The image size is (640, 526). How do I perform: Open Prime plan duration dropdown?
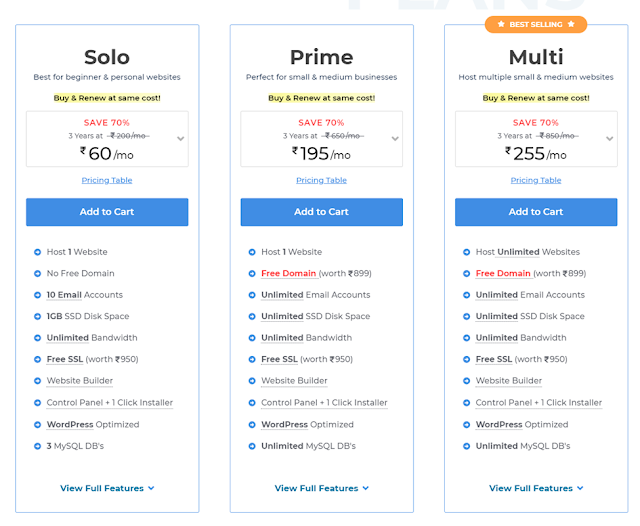395,139
